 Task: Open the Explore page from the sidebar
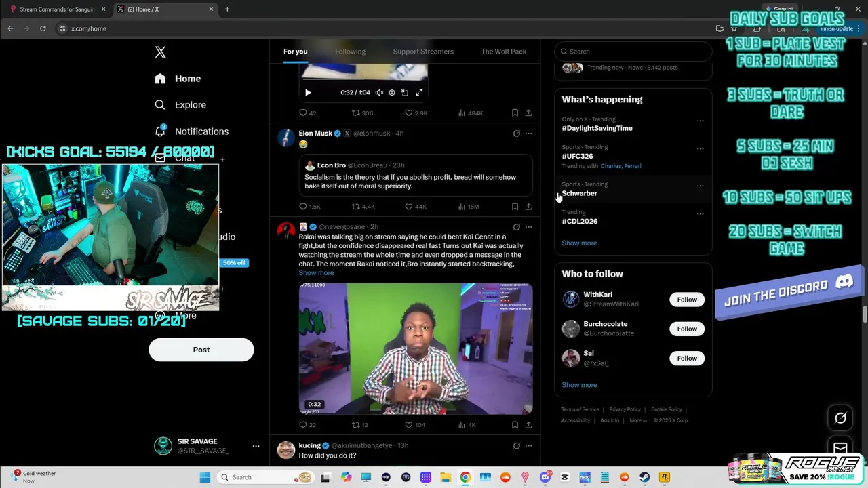[x=180, y=105]
